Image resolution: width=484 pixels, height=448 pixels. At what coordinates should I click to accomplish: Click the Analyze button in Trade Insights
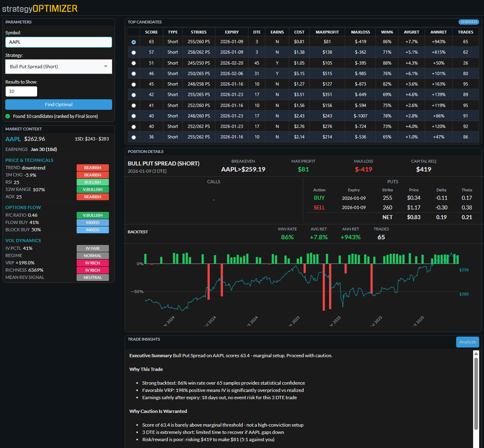[467, 342]
